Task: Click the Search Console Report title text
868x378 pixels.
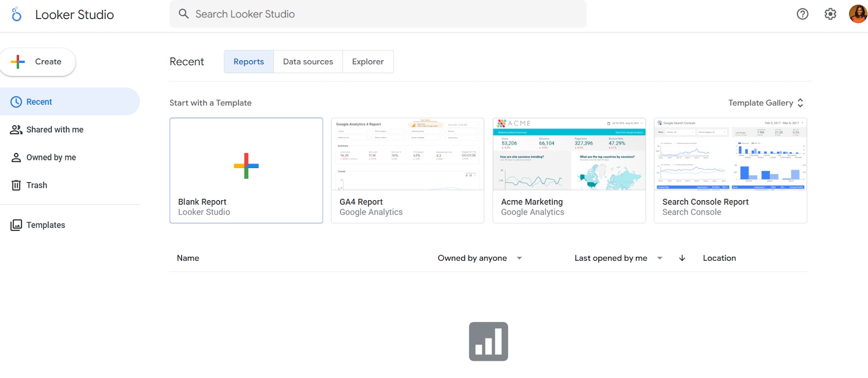Action: 705,202
